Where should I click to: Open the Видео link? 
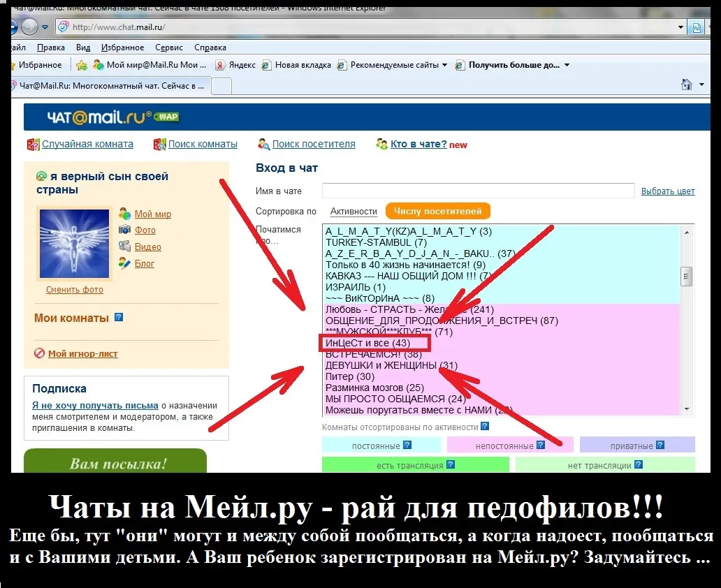pyautogui.click(x=147, y=247)
